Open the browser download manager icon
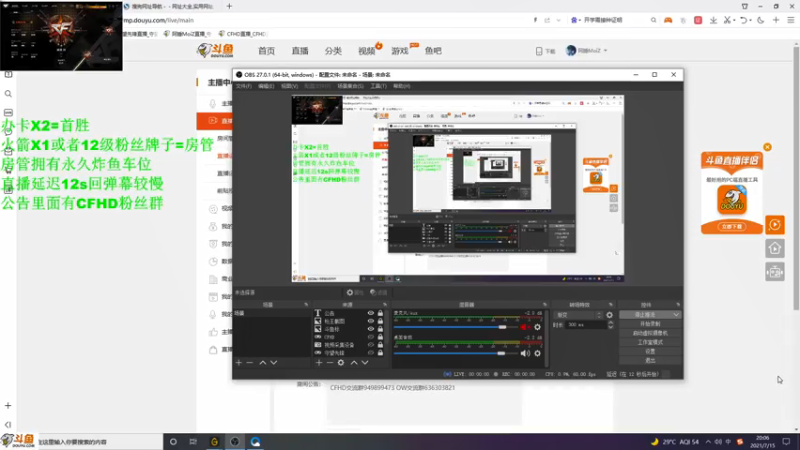Screen dimensions: 800x450 click(713, 20)
